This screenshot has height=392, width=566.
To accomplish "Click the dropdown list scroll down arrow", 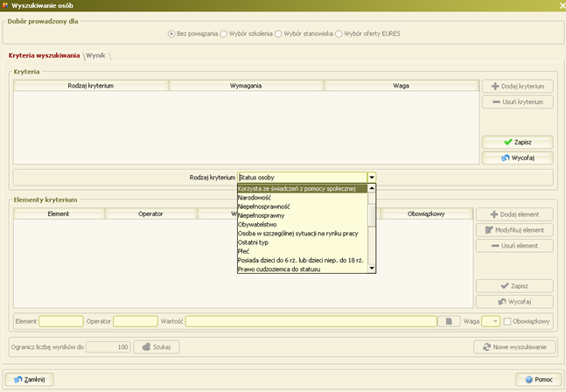I will pyautogui.click(x=372, y=269).
